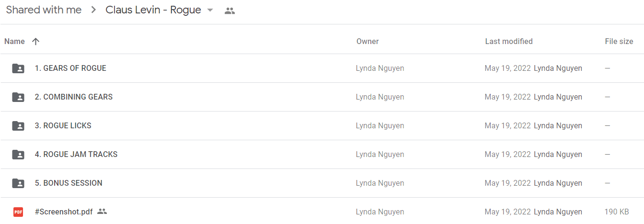Select the 3. ROGUE LICKS folder row
This screenshot has height=224, width=644.
[x=322, y=126]
